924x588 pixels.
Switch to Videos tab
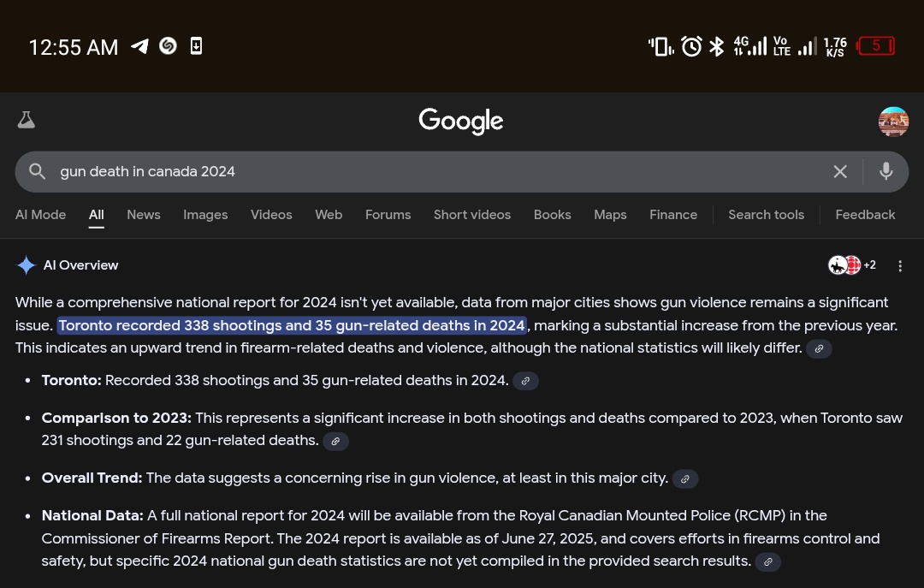(x=271, y=215)
